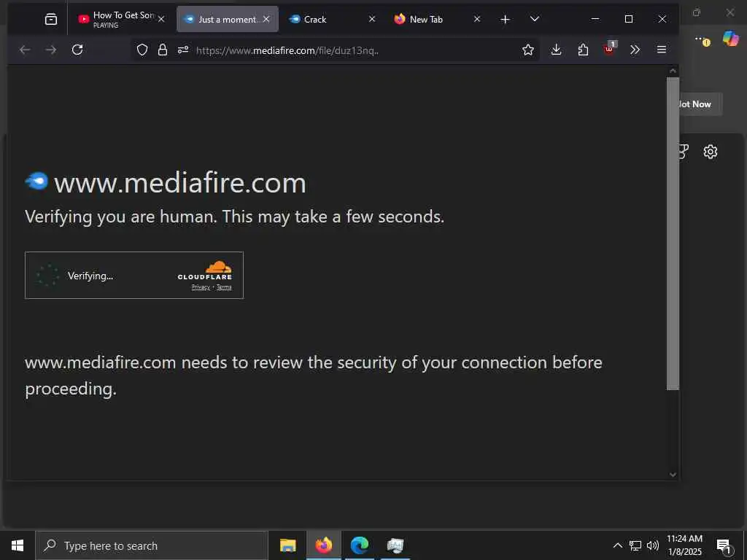Viewport: 747px width, 560px height.
Task: Launch Microsoft Edge from taskbar
Action: [360, 545]
